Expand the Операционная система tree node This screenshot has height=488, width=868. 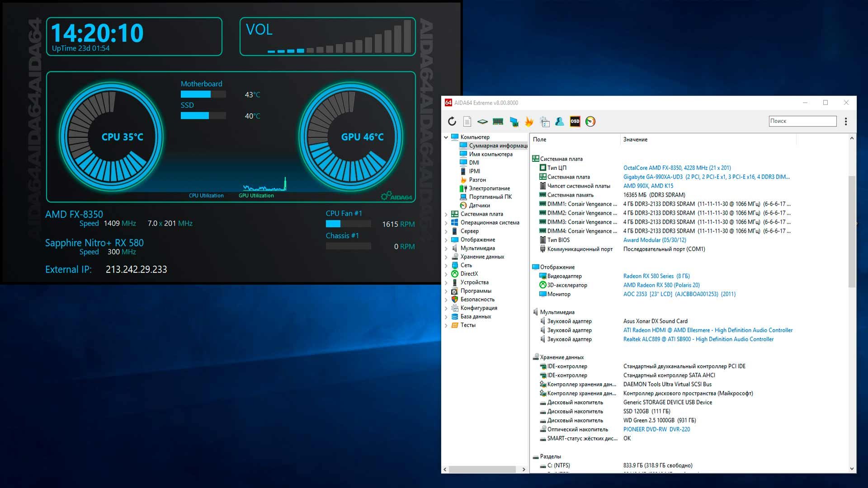point(446,223)
